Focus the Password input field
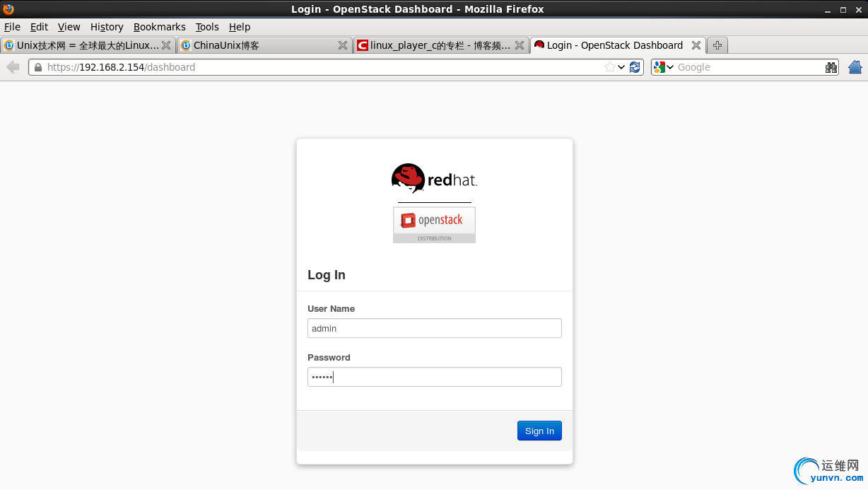The height and width of the screenshot is (490, 868). click(x=435, y=377)
